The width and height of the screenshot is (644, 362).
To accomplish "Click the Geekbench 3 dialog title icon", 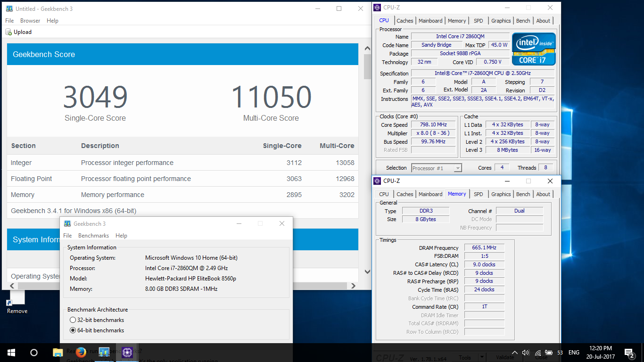I will coord(67,223).
